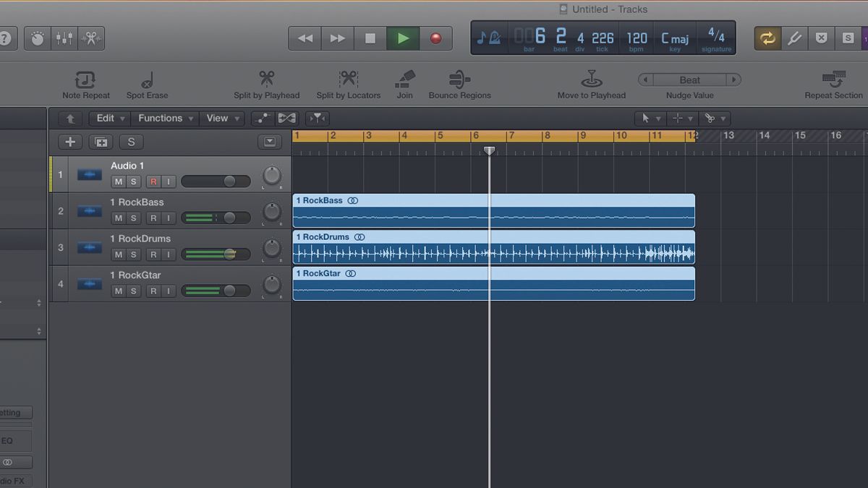
Task: Click the Add Tracks plus button
Action: pos(69,142)
